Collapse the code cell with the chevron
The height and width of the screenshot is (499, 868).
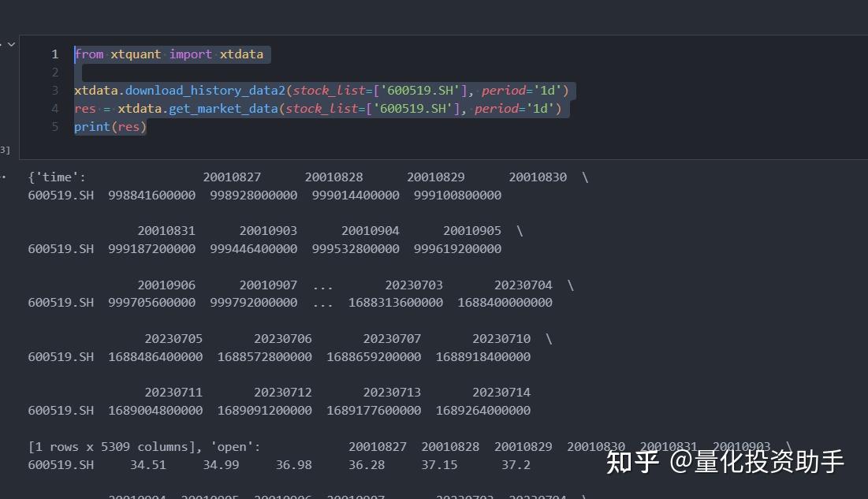point(11,43)
